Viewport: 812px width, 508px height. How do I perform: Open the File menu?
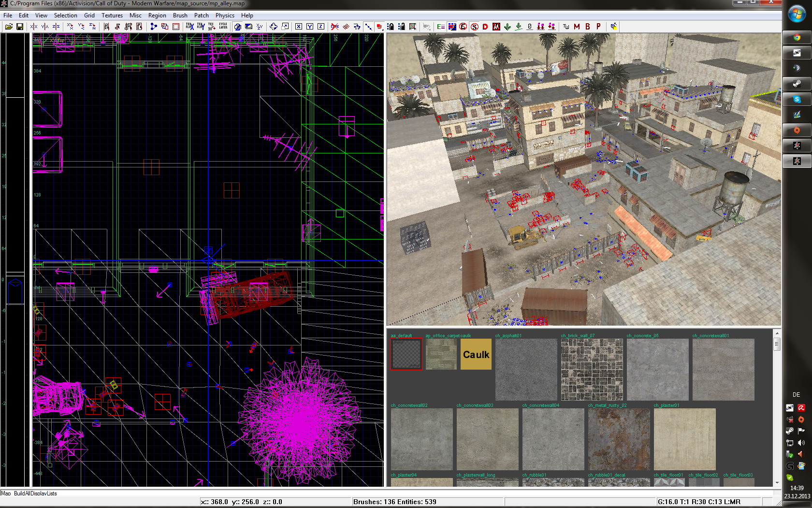pos(8,15)
